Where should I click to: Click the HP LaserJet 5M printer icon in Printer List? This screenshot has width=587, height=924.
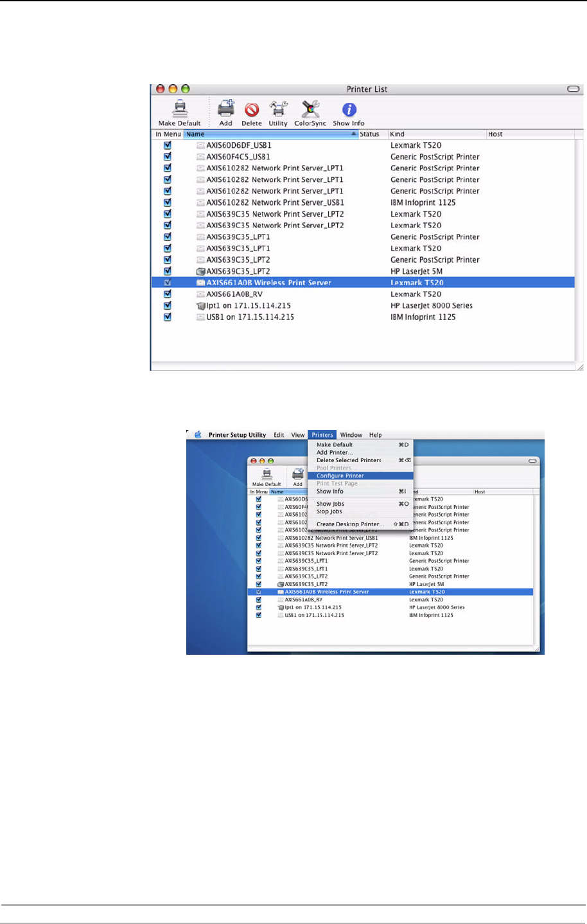coord(200,272)
